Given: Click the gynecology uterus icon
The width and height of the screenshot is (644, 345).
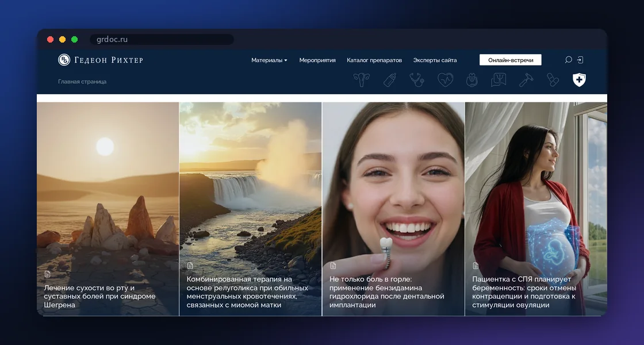Looking at the screenshot, I should (x=362, y=80).
